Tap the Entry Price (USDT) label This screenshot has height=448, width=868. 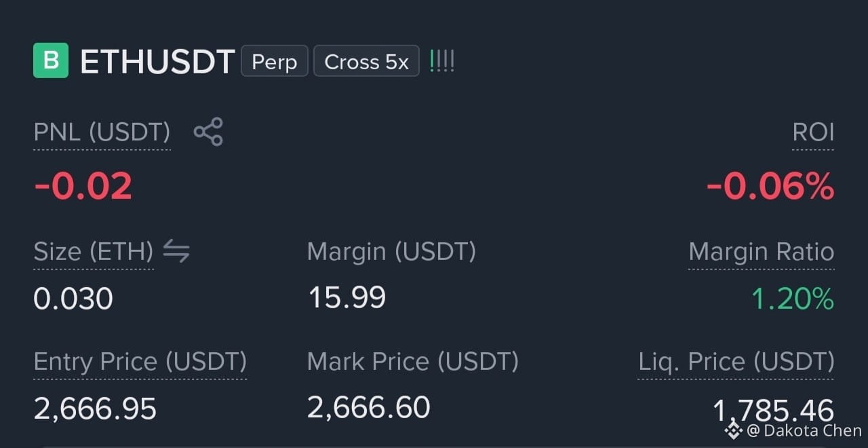coord(140,362)
